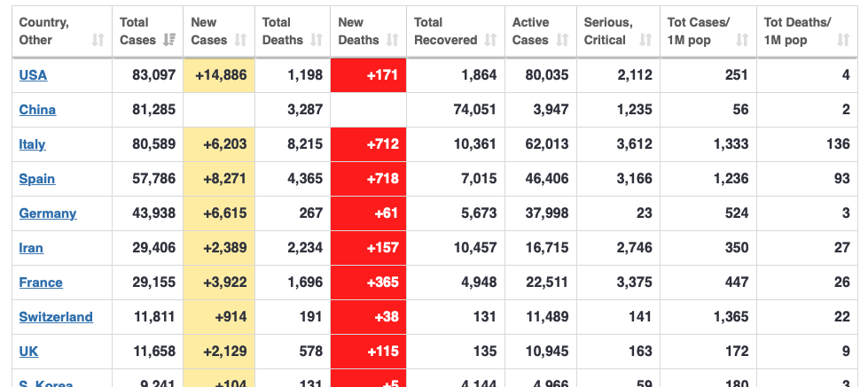Select UK new cases cell +2,129

219,351
